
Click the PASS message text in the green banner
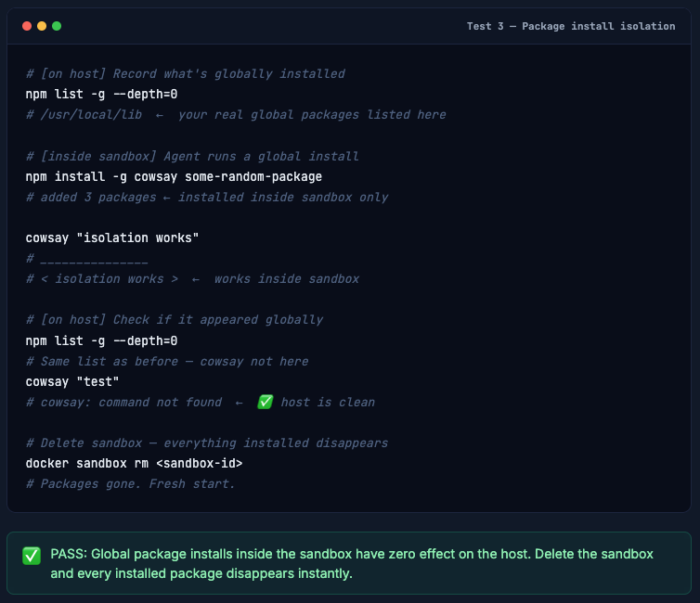pos(352,563)
